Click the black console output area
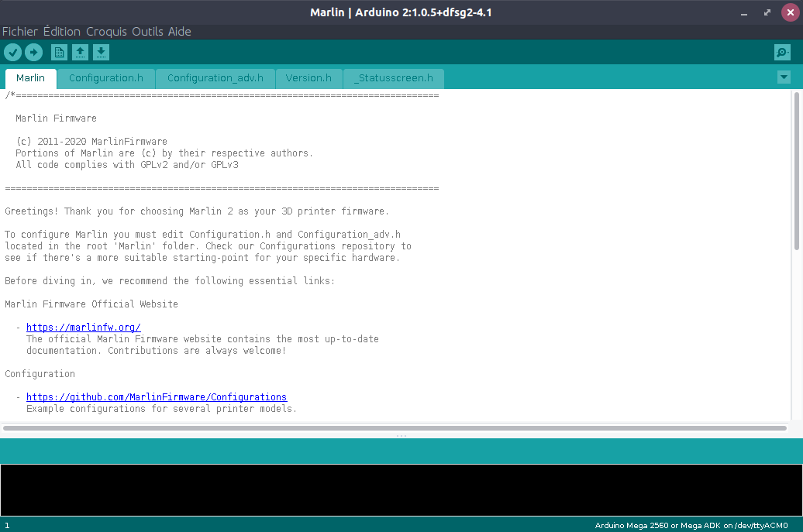This screenshot has width=803, height=532. pos(401,490)
